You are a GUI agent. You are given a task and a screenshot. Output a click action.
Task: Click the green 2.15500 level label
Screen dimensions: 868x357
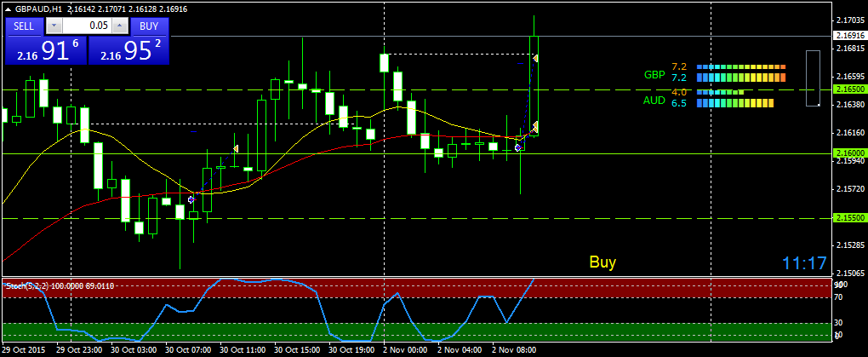point(851,218)
